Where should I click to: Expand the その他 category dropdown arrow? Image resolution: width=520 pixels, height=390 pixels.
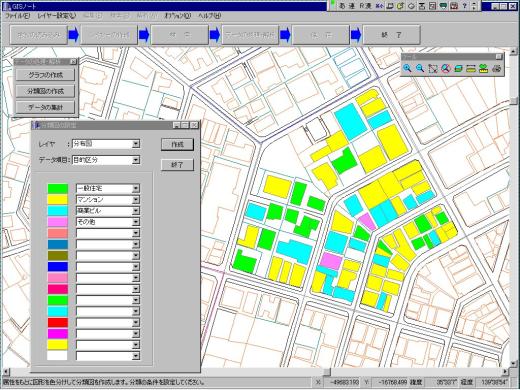coord(136,222)
